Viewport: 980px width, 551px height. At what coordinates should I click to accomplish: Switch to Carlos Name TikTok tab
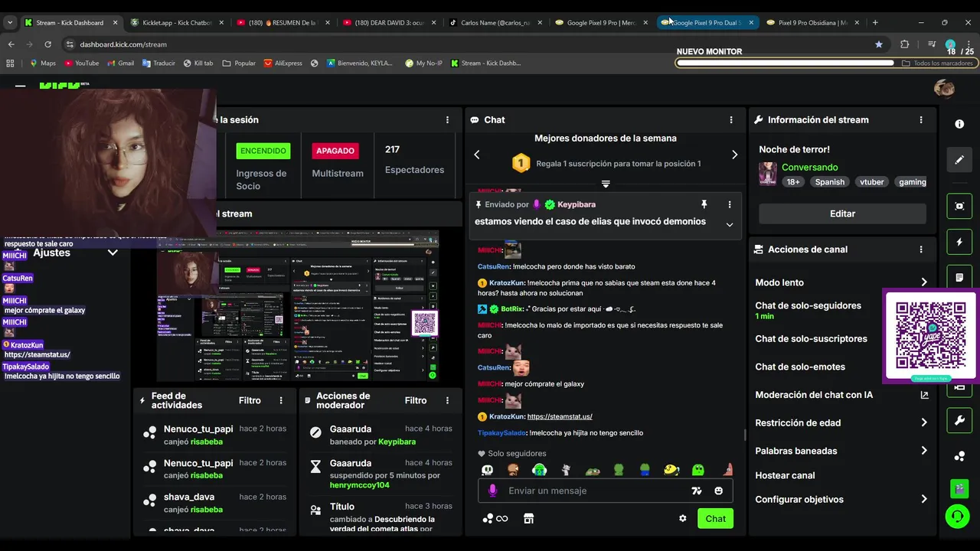tap(496, 23)
